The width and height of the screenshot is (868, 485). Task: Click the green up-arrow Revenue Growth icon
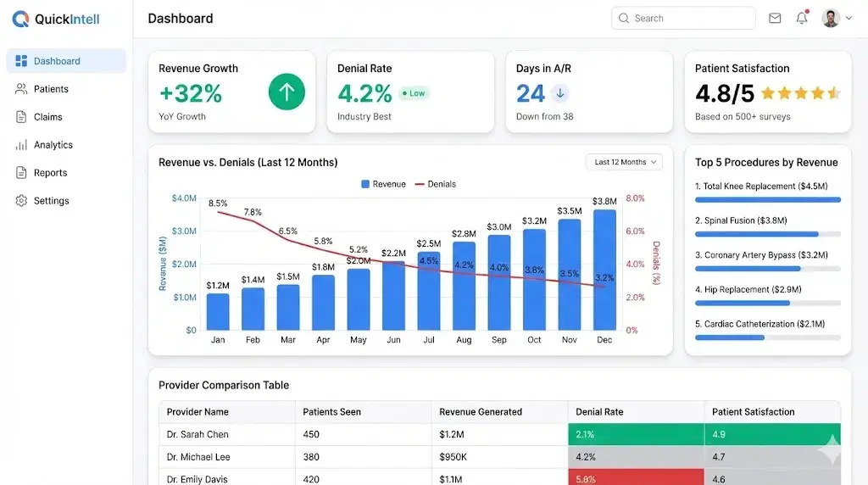(287, 92)
